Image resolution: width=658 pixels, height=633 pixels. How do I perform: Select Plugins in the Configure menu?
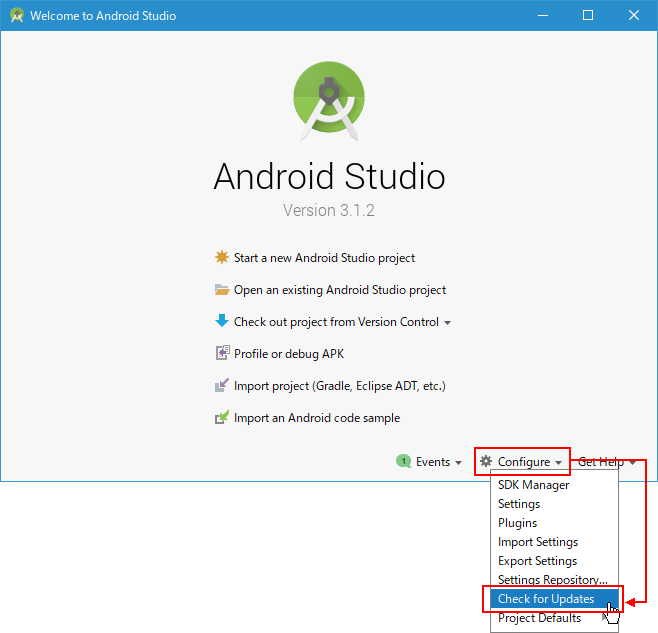(x=554, y=523)
